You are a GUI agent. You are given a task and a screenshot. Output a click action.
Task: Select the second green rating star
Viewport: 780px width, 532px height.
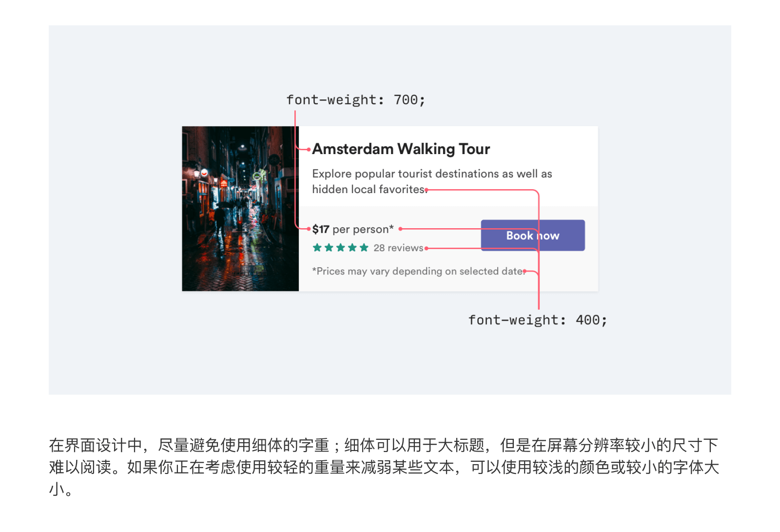[329, 248]
